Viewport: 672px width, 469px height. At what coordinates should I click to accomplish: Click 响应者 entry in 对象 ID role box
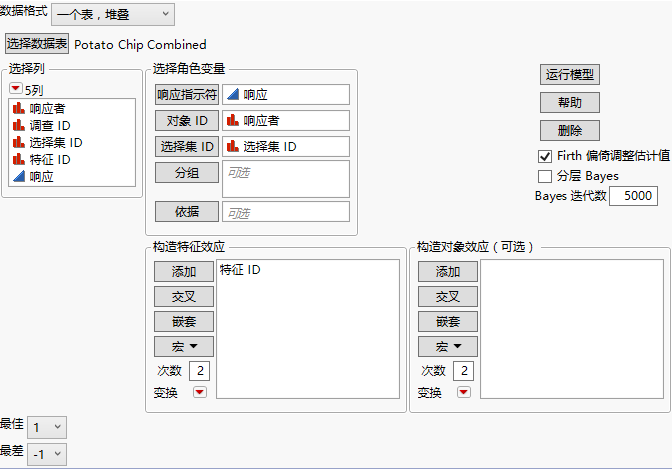(285, 120)
